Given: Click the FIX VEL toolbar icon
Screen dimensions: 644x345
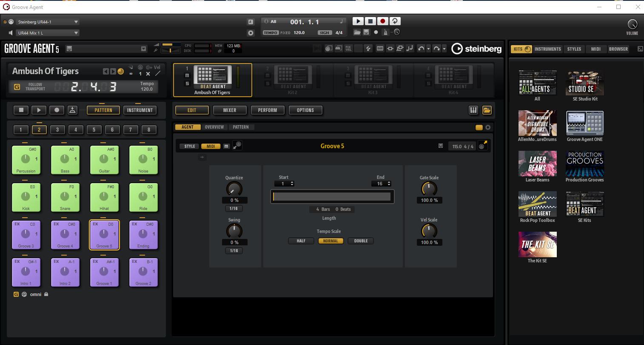Looking at the screenshot, I should [348, 49].
